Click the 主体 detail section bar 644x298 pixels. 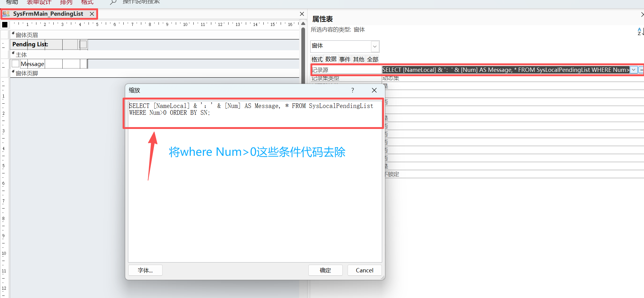[154, 55]
